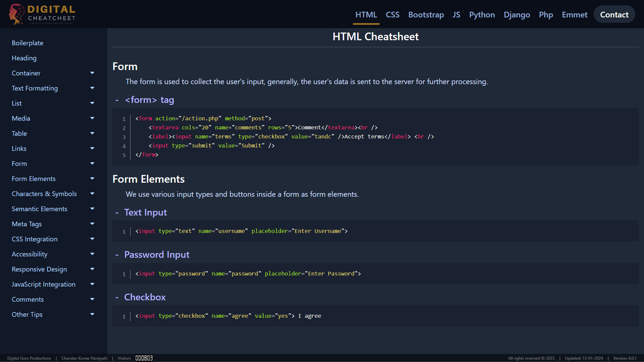Click the HTML Cheatsheet page title

pos(376,37)
